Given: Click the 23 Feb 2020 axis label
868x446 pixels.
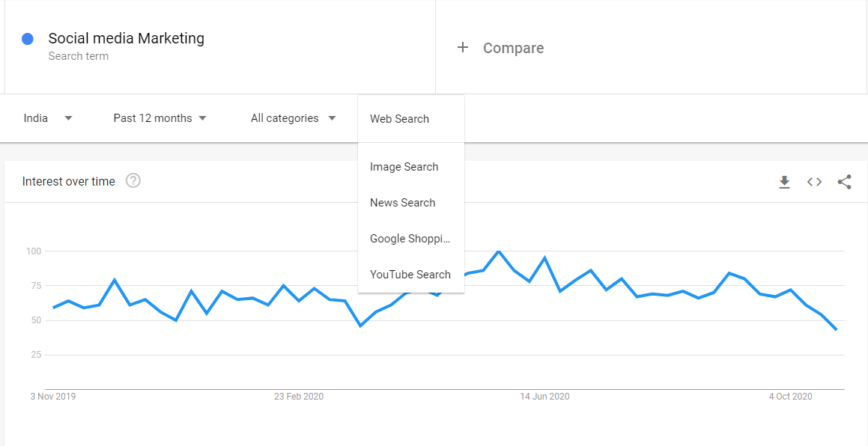Looking at the screenshot, I should coord(299,397).
